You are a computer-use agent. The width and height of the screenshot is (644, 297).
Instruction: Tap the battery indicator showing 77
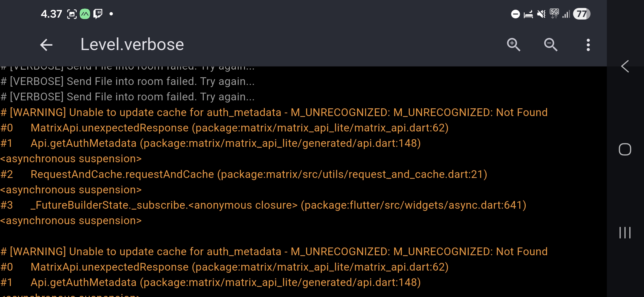(x=581, y=14)
